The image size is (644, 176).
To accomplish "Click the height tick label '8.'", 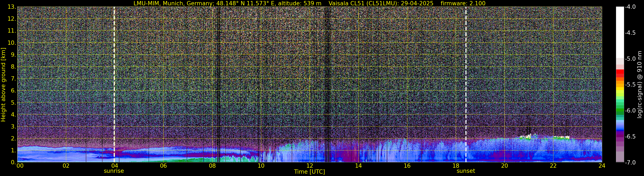I will tap(13, 66).
